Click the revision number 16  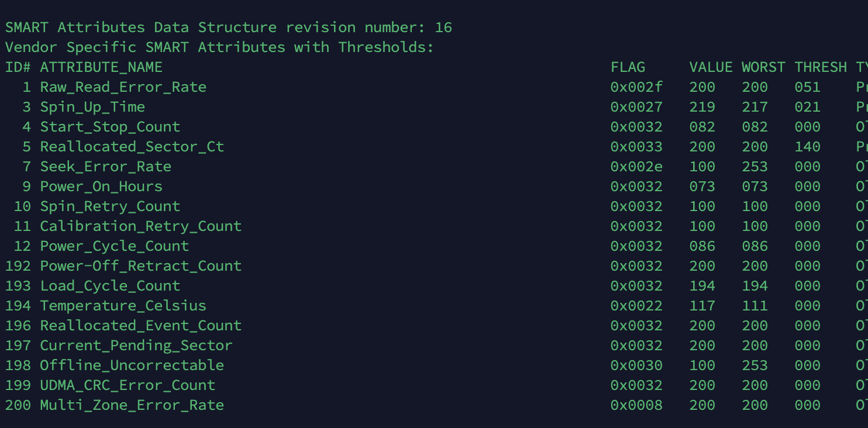443,27
